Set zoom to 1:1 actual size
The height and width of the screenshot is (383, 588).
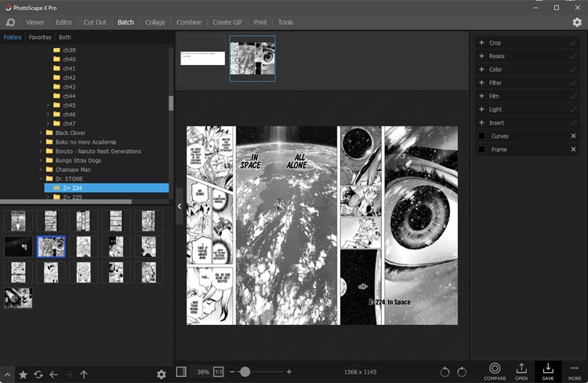tap(218, 372)
